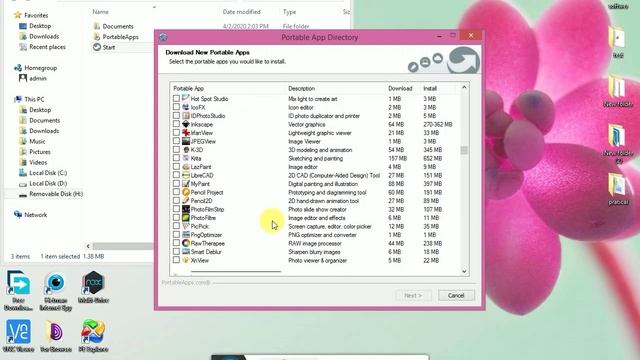This screenshot has height=360, width=640.
Task: Open the 'New folder (2)' desktop folder
Action: 617,136
